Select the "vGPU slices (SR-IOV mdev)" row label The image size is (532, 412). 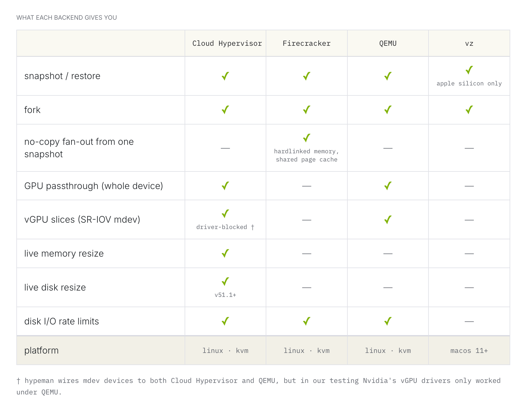click(x=82, y=219)
